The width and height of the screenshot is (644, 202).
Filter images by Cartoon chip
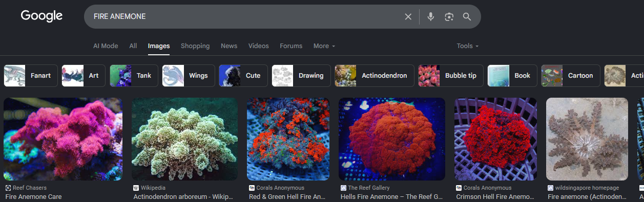[570, 76]
